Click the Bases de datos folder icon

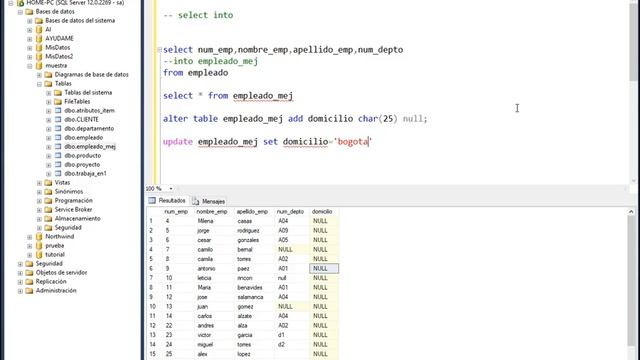click(x=29, y=12)
